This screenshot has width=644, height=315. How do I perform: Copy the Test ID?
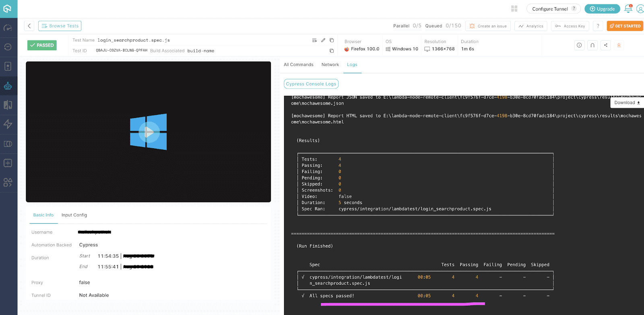[332, 51]
